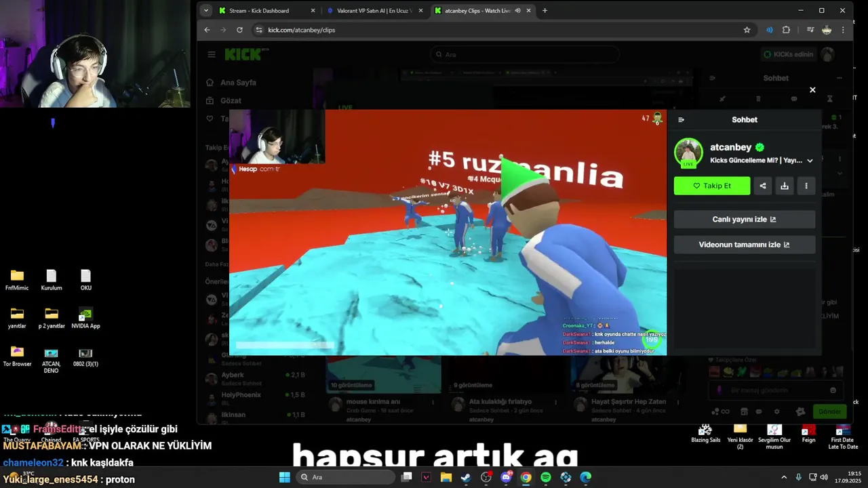Open volume control in system tray
The height and width of the screenshot is (488, 868).
tap(824, 477)
